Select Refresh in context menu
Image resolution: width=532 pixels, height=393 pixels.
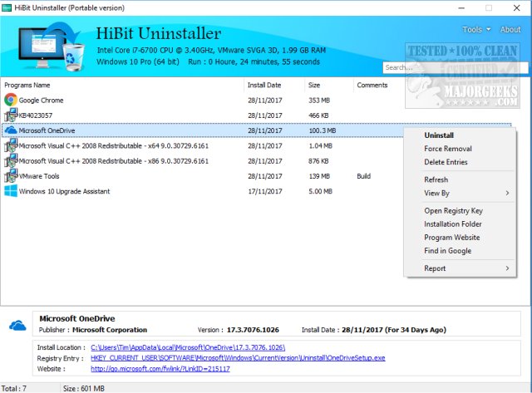coord(436,179)
